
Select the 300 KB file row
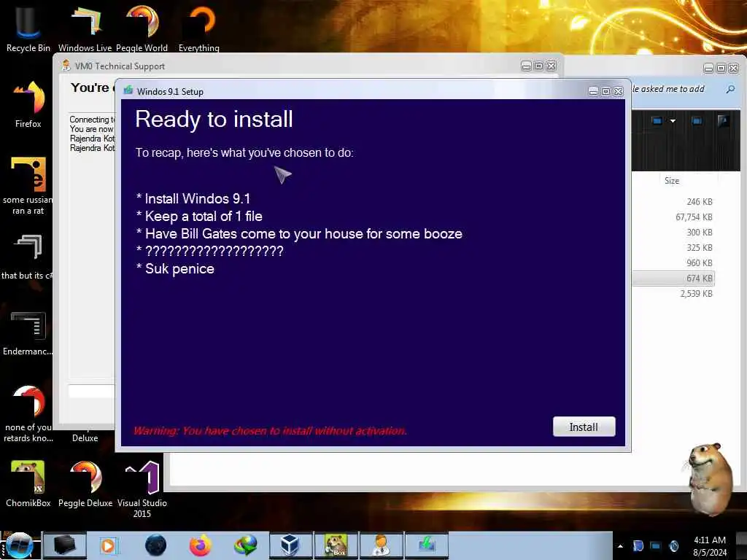[x=673, y=233]
